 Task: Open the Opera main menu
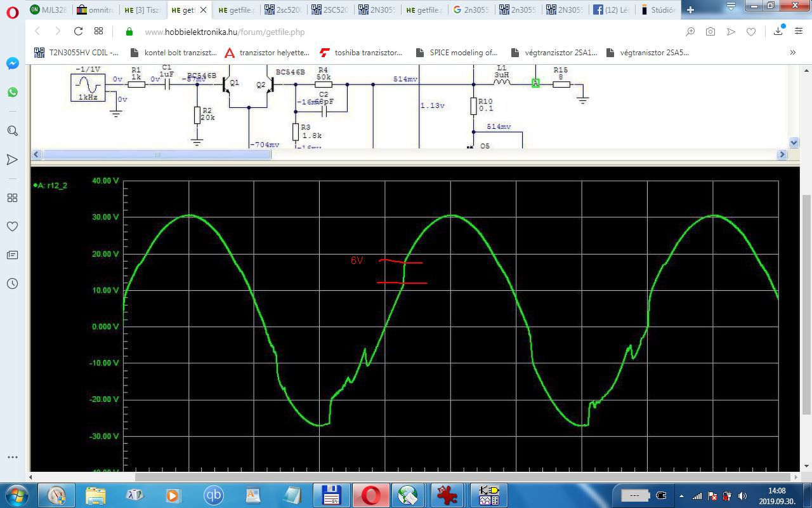point(12,13)
